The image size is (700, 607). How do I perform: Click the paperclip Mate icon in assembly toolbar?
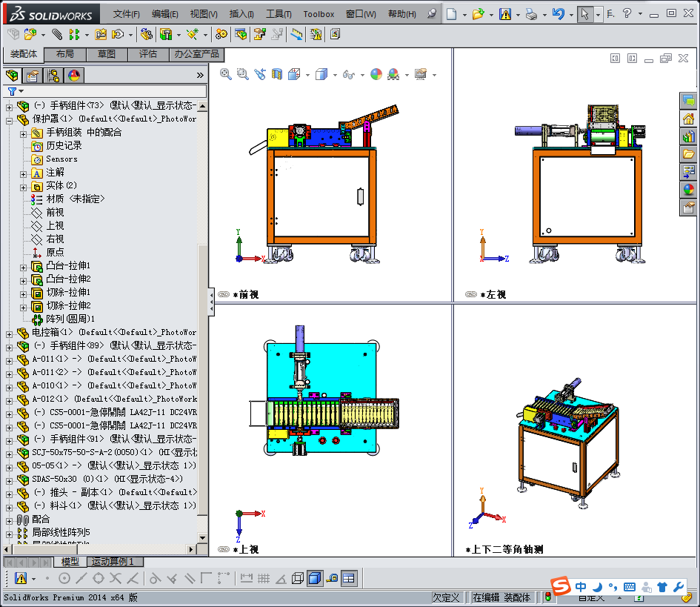[57, 34]
